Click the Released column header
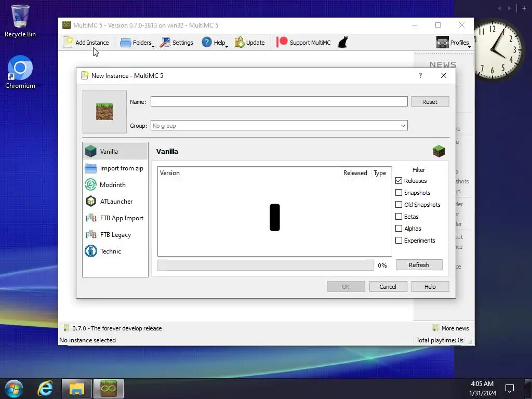Screen dimensions: 532x399 pos(355,172)
